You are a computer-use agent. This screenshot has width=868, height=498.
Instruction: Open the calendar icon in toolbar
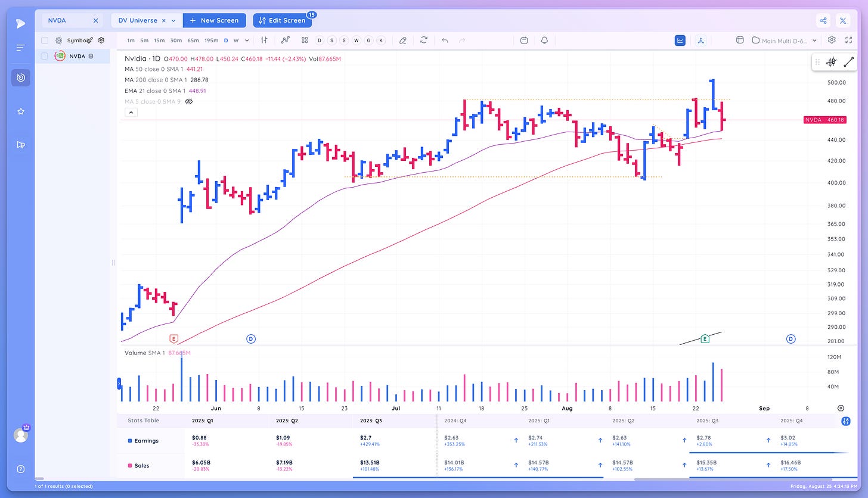[524, 40]
